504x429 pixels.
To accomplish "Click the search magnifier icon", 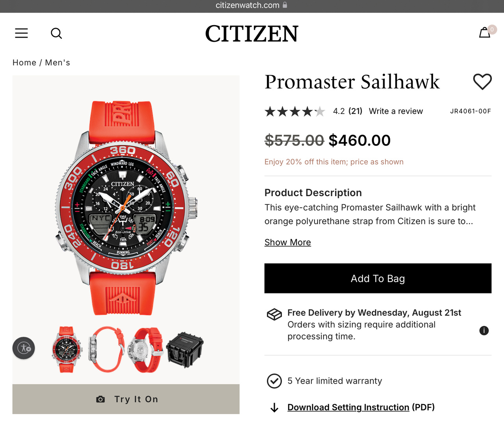I will [x=56, y=33].
